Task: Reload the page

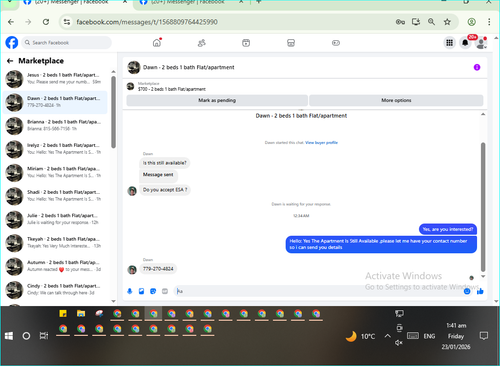Action: 46,22
